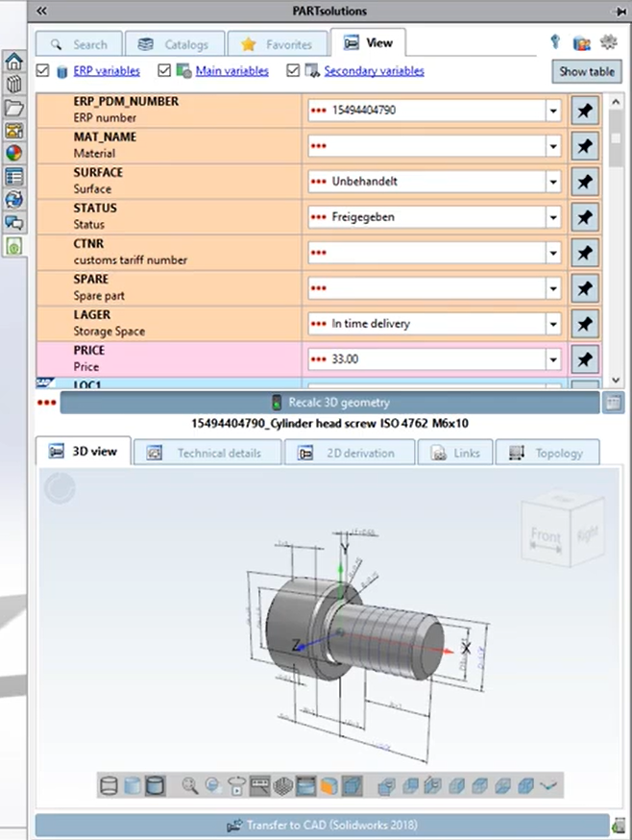
Task: Switch to the Favorites tab
Action: [278, 44]
